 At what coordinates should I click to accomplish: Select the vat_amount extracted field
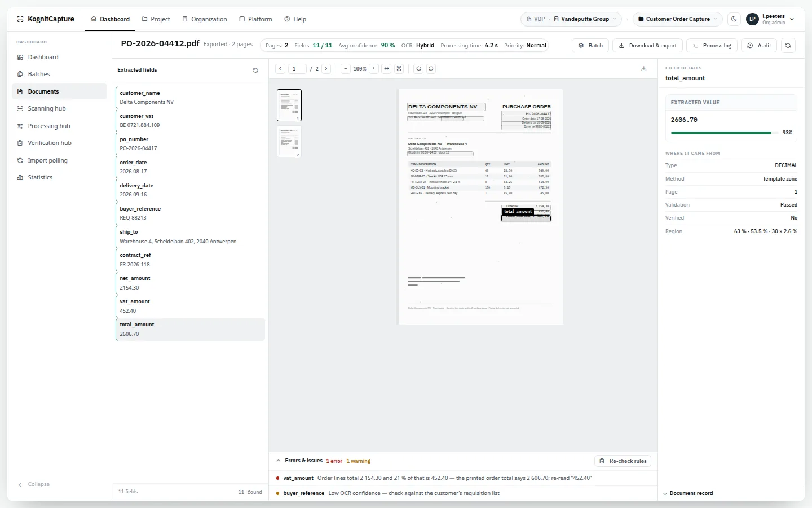[190, 306]
